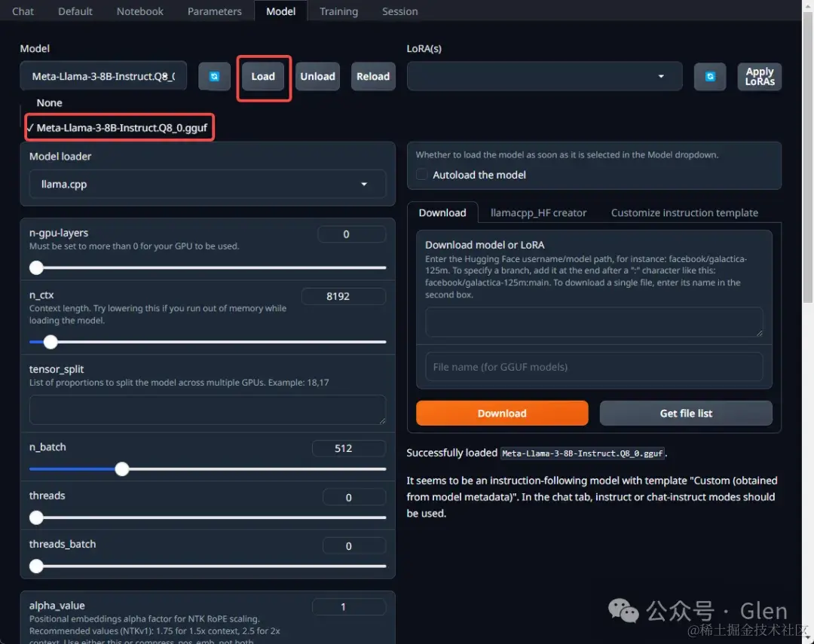Go to the Notebook tab

click(140, 11)
